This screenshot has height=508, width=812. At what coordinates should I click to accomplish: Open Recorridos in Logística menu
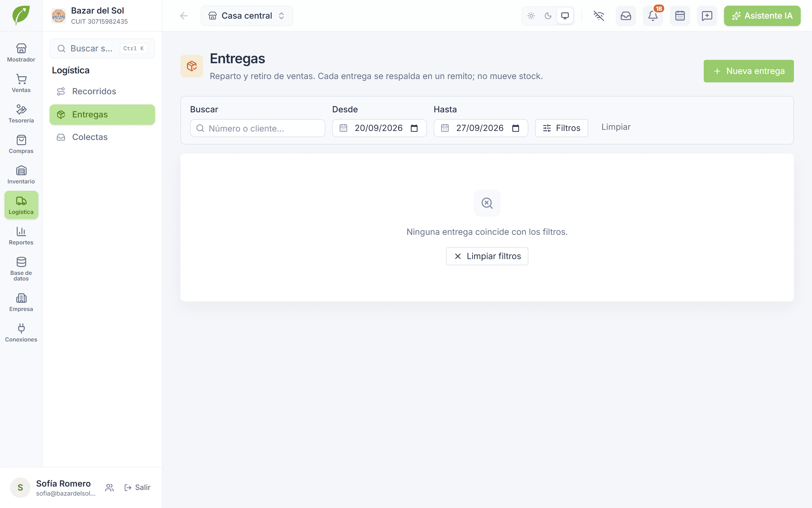[102, 91]
